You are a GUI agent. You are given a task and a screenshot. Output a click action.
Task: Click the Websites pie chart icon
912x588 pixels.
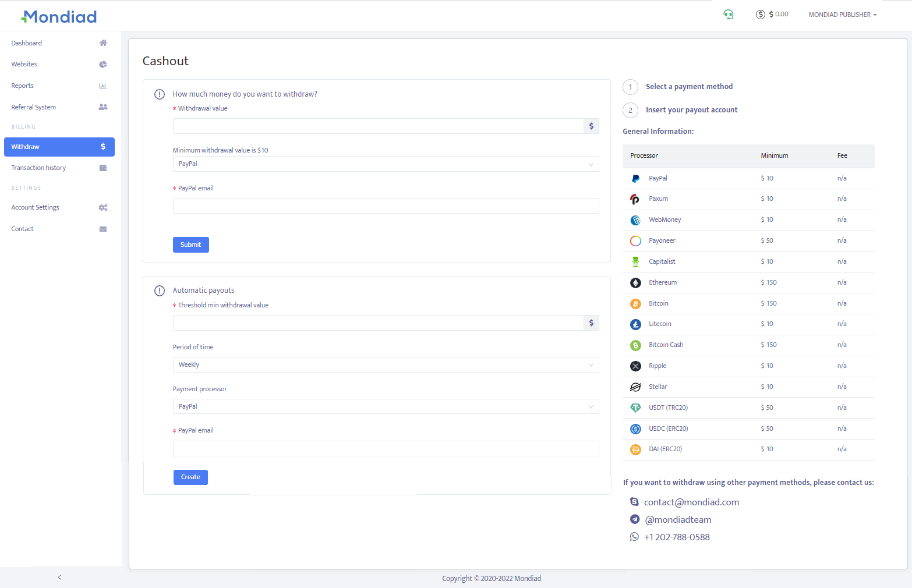(103, 65)
